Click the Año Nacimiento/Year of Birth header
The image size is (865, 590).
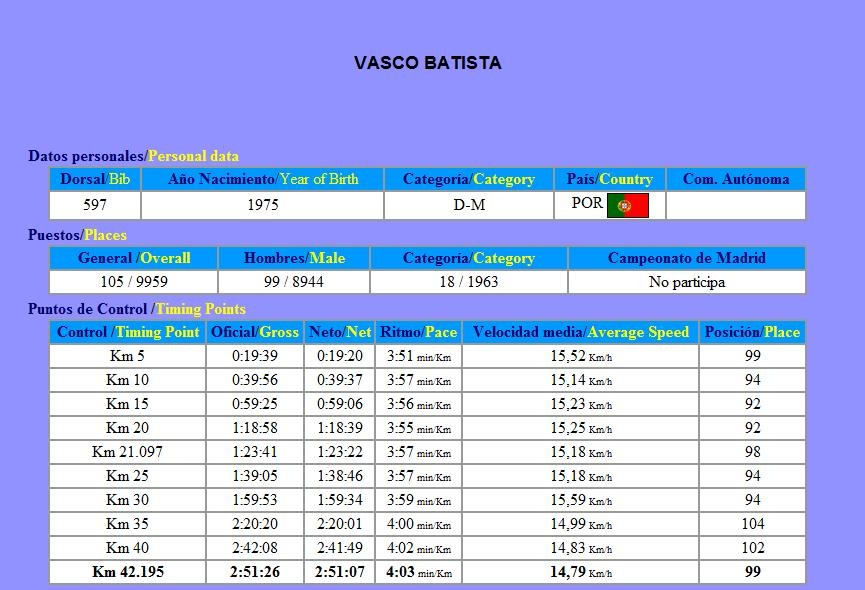click(x=262, y=179)
